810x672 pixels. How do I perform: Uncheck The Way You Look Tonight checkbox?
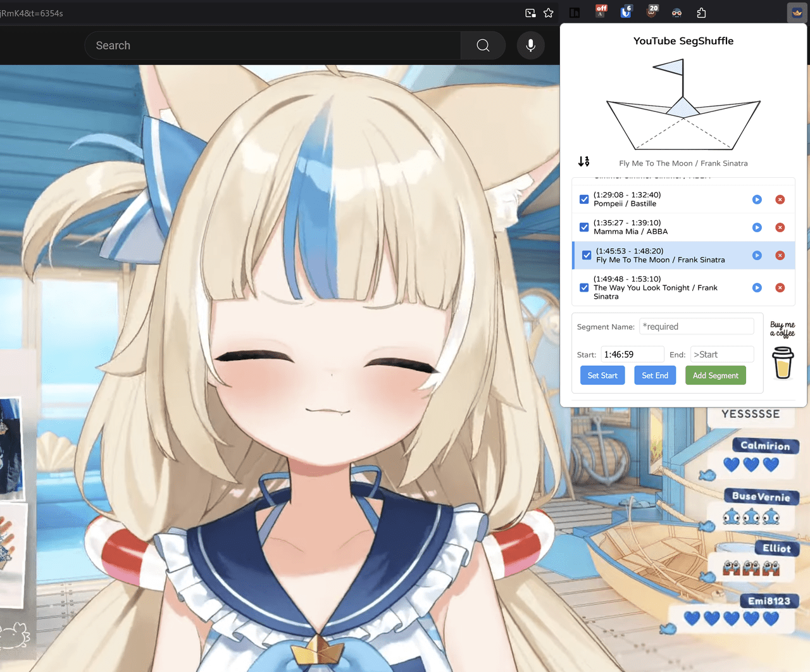(584, 287)
